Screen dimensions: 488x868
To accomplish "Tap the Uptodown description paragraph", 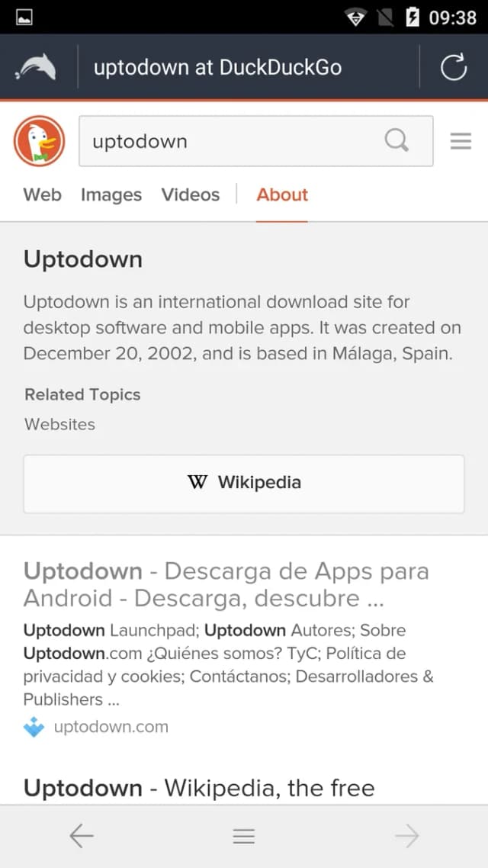I will 242,328.
